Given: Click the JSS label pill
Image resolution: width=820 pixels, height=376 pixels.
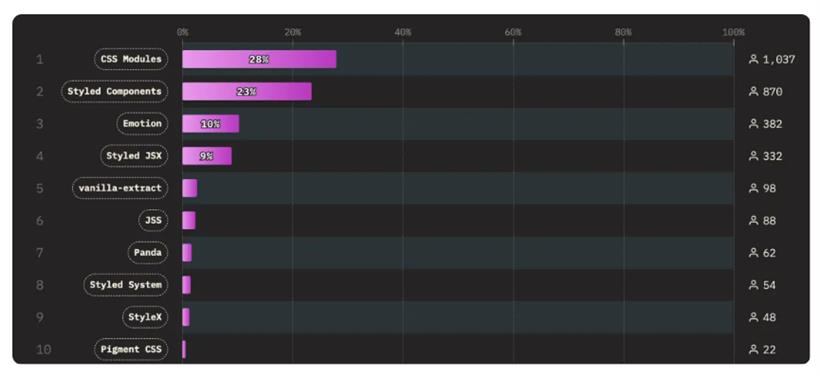Looking at the screenshot, I should click(153, 221).
